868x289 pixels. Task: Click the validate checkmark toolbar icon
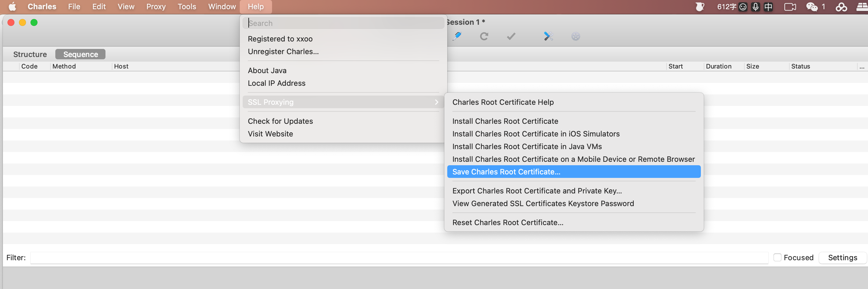click(x=511, y=36)
